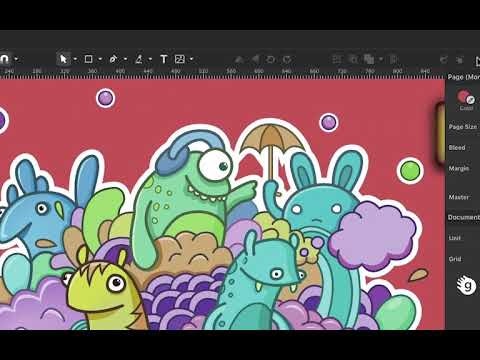The width and height of the screenshot is (480, 360).
Task: Click the flip horizontal toolbar icon
Action: click(x=255, y=59)
